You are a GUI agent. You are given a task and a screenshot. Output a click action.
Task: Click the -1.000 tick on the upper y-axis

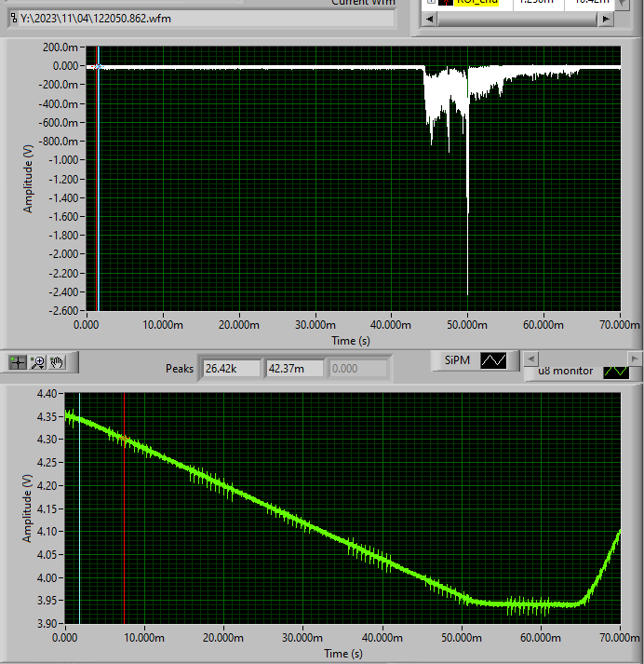[x=63, y=160]
